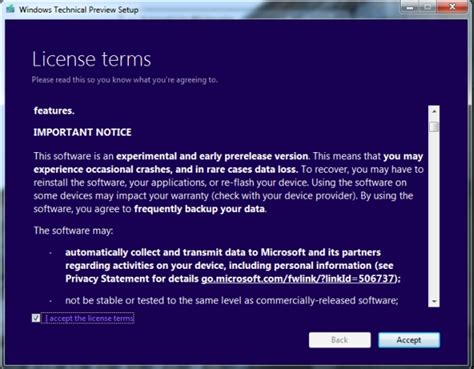Click the scrollbar thumb in license box
Viewport: 474px width, 369px height.
(434, 127)
